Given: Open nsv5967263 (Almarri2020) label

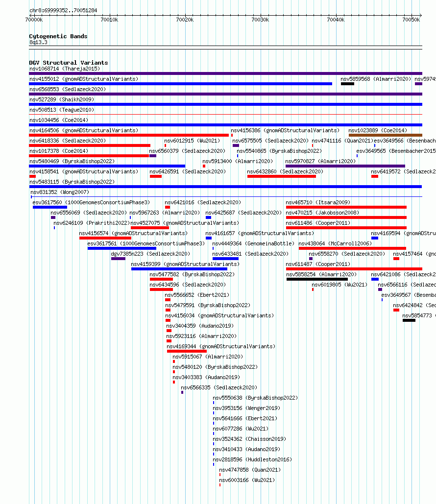Looking at the screenshot, I should 165,213.
